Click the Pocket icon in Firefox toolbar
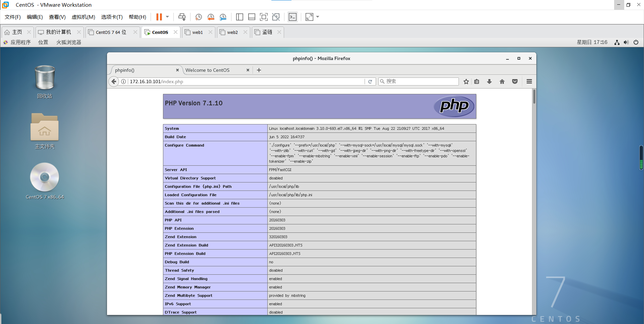 click(515, 82)
